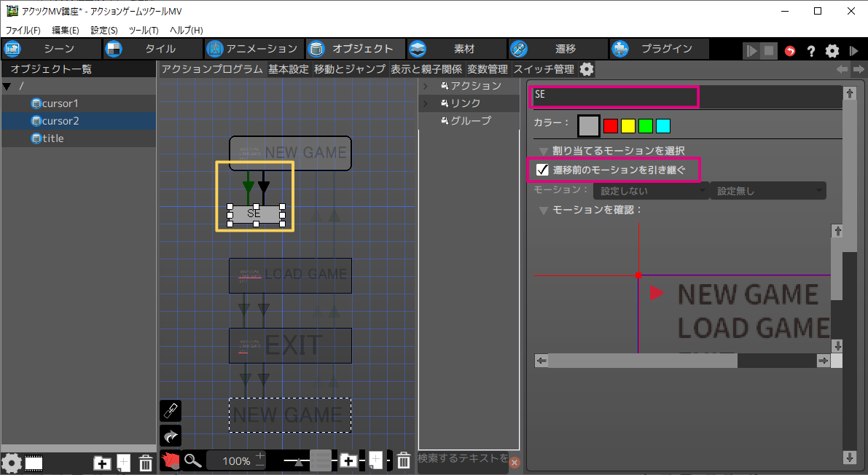This screenshot has height=475, width=868.
Task: Expand the リンク tree item
Action: point(425,103)
